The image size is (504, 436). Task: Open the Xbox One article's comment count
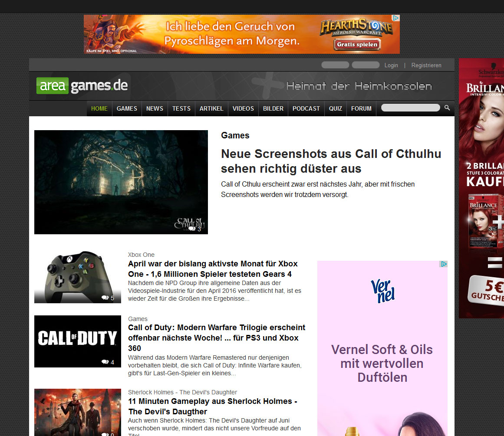(x=108, y=298)
